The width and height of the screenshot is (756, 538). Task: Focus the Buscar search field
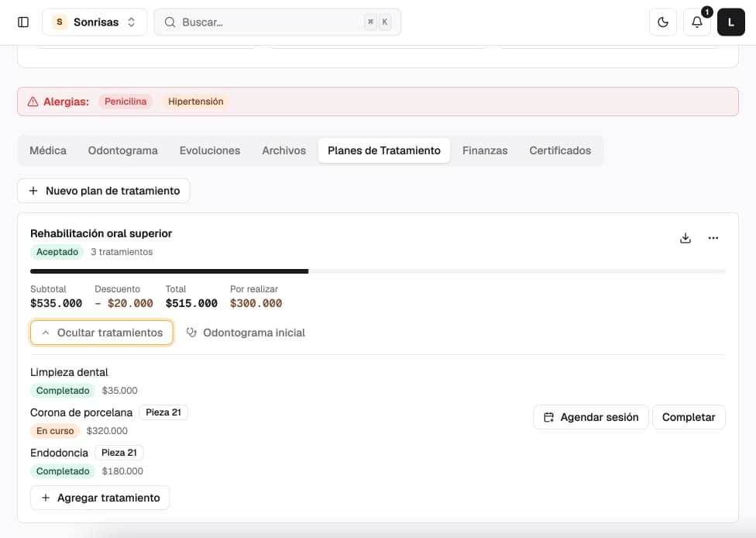pyautogui.click(x=278, y=22)
